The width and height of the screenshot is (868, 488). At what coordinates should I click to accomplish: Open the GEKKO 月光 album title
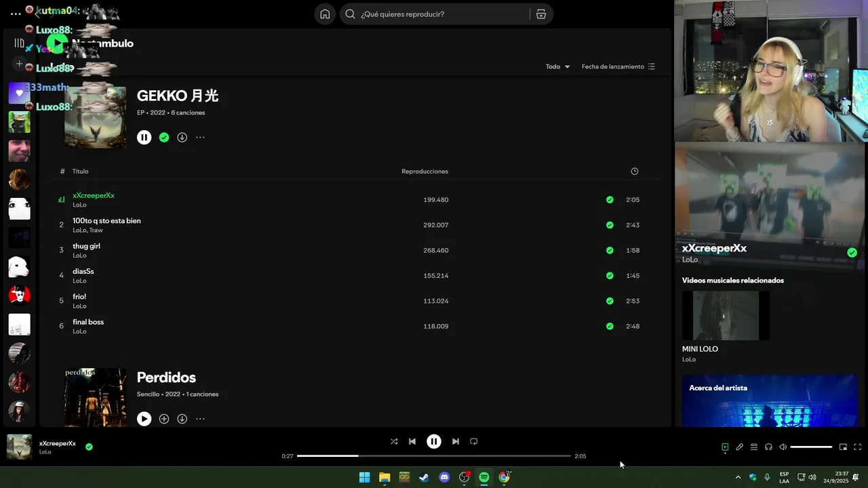178,96
